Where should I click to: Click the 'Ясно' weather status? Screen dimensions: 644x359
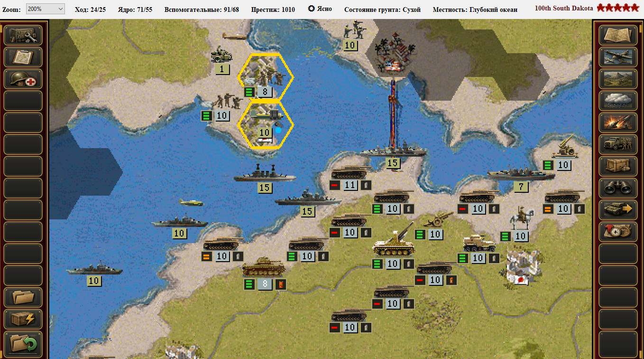coord(320,9)
